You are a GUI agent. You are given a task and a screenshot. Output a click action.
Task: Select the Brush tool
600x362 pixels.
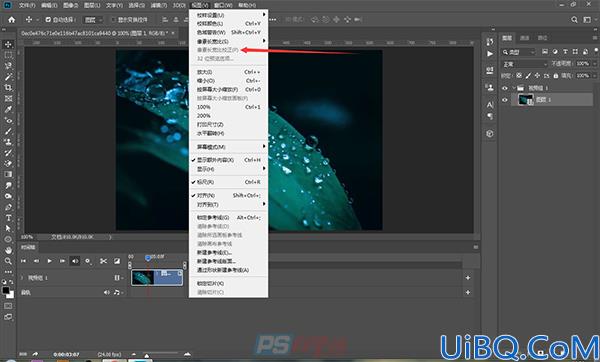coord(8,131)
